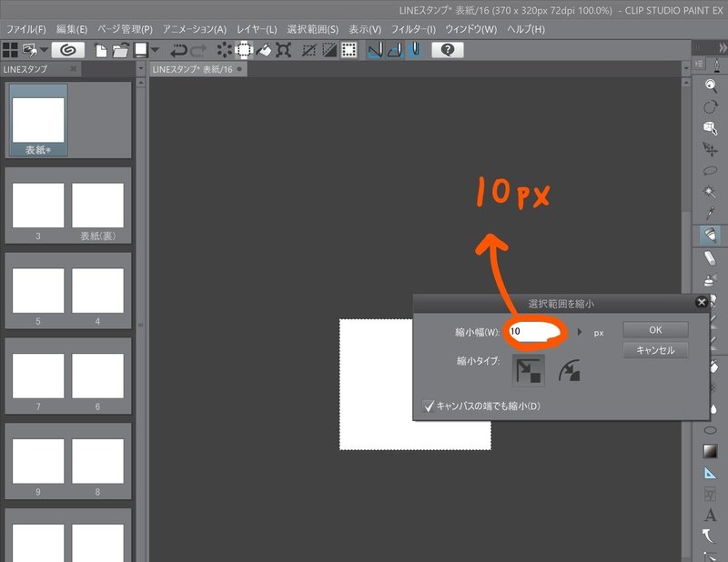Select the Operation object tool
728x562 pixels.
click(710, 128)
